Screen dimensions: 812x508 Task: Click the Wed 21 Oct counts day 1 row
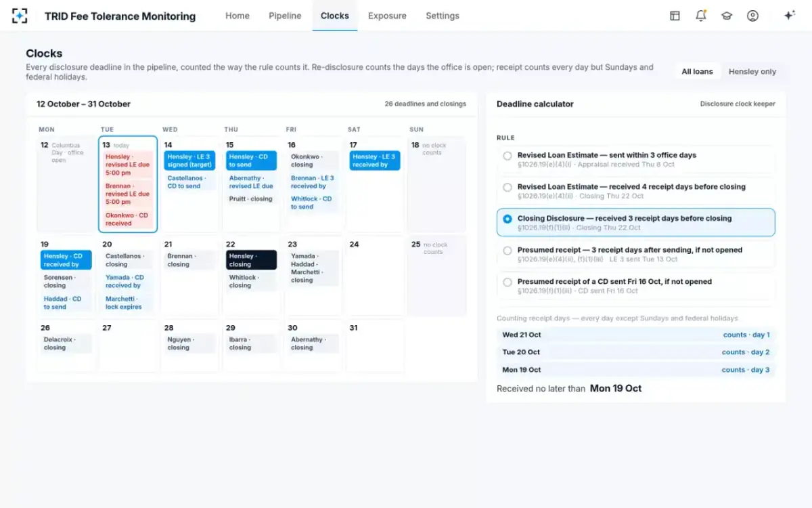[x=636, y=335]
